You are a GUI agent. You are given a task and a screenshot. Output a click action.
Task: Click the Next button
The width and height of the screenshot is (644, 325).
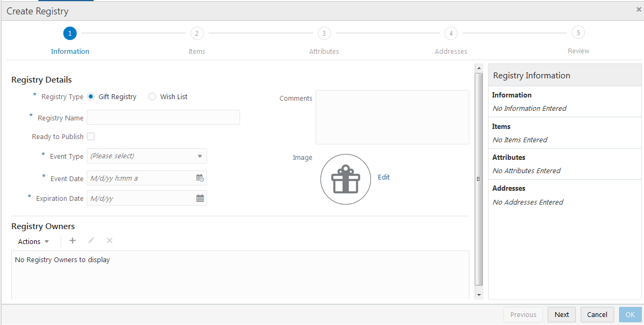click(562, 314)
